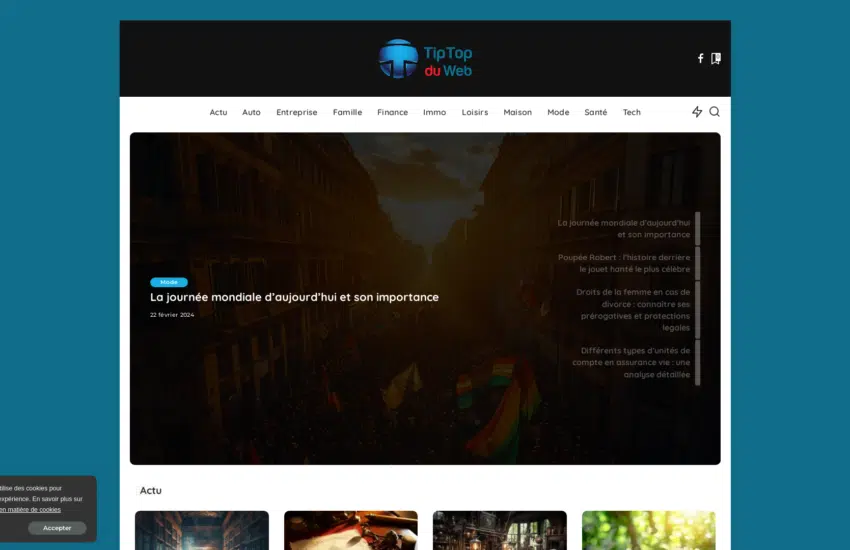Open the Facebook page icon

(700, 58)
